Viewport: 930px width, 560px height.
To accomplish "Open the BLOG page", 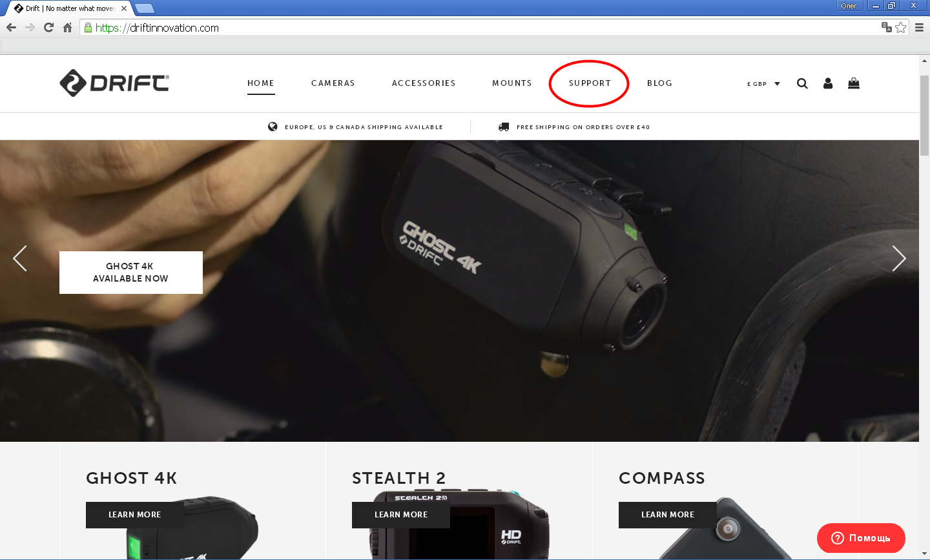I will point(659,83).
